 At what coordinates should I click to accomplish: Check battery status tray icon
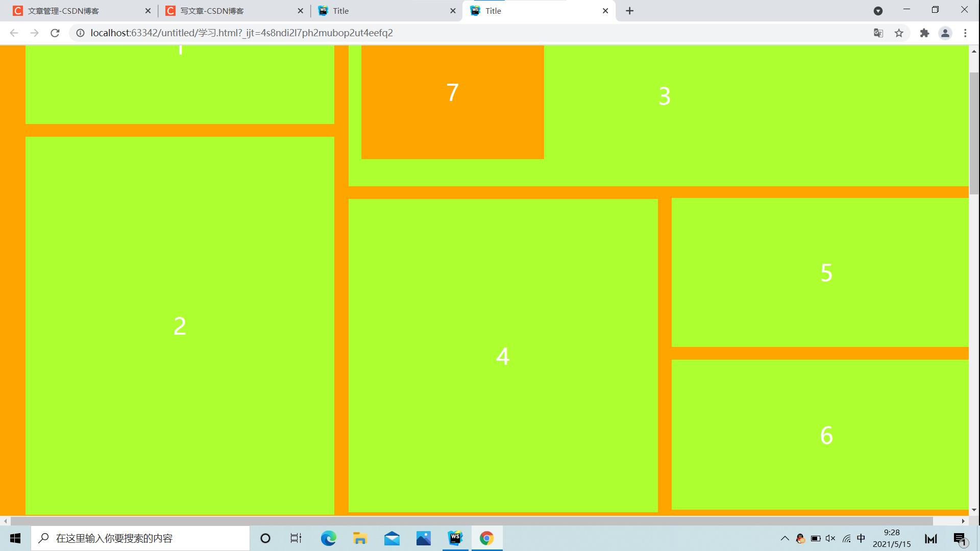(816, 538)
